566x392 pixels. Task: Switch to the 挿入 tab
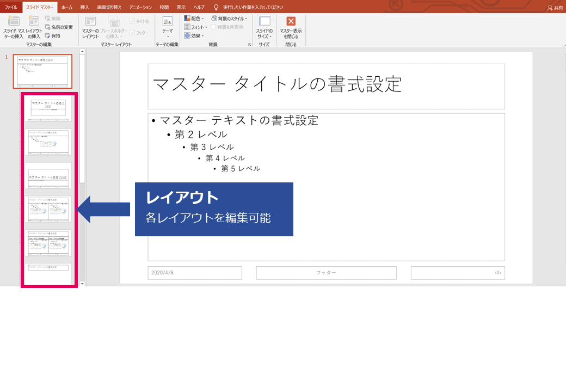[x=84, y=7]
